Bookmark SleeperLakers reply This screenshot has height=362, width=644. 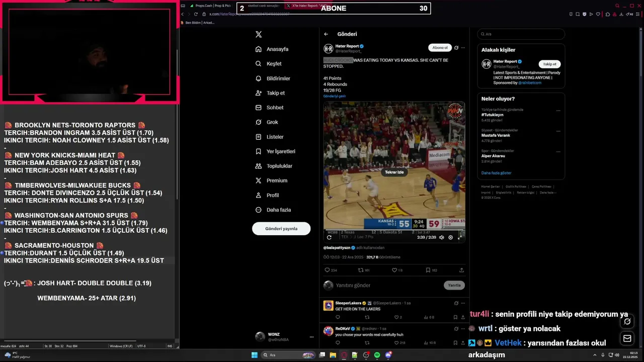(x=455, y=317)
